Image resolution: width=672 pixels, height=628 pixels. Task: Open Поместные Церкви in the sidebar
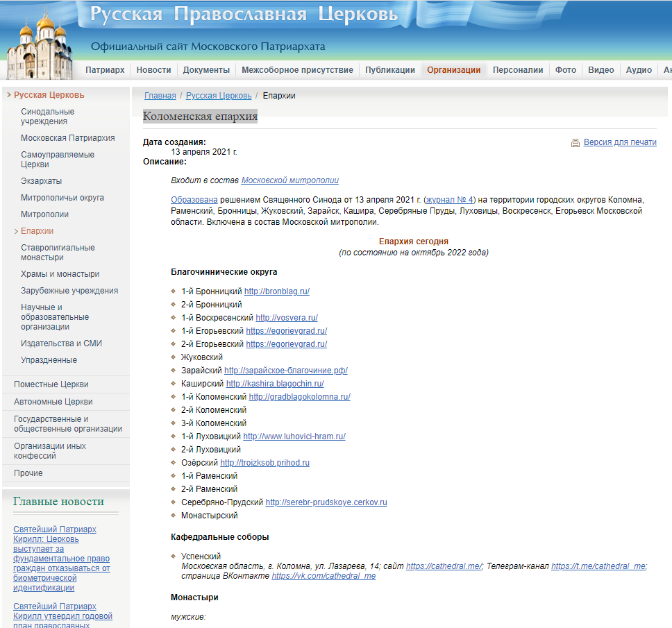[x=51, y=384]
